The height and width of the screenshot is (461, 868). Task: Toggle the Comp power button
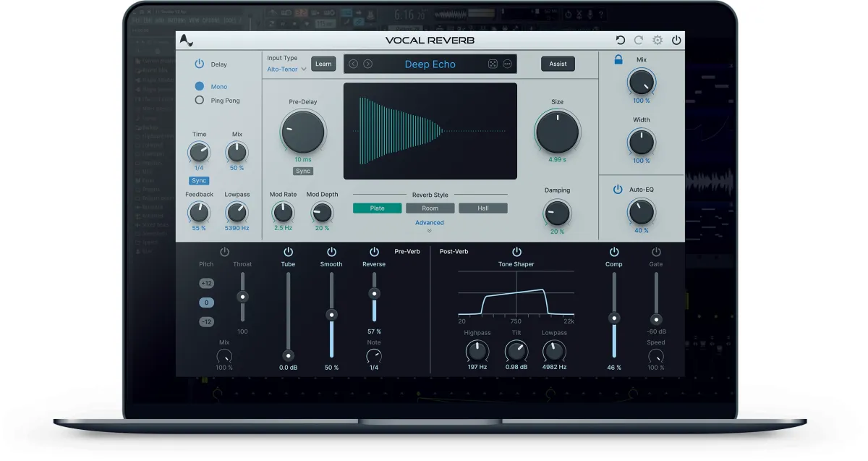614,252
